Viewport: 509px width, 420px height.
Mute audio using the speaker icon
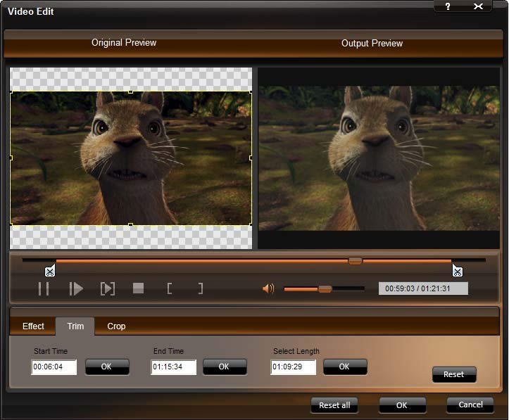[268, 288]
